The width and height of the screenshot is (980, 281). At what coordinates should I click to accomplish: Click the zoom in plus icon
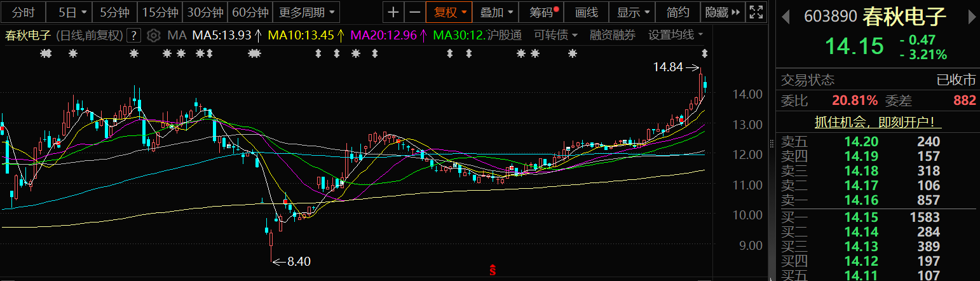click(394, 12)
